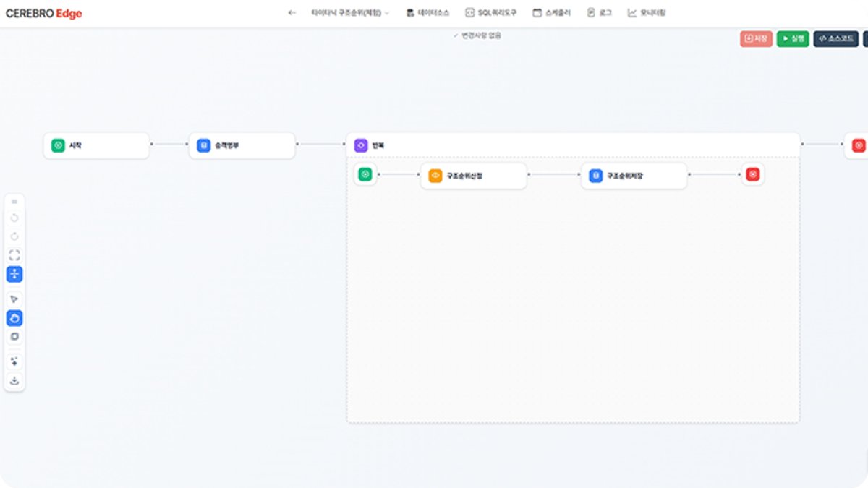Open the 로그 tab

(x=600, y=13)
